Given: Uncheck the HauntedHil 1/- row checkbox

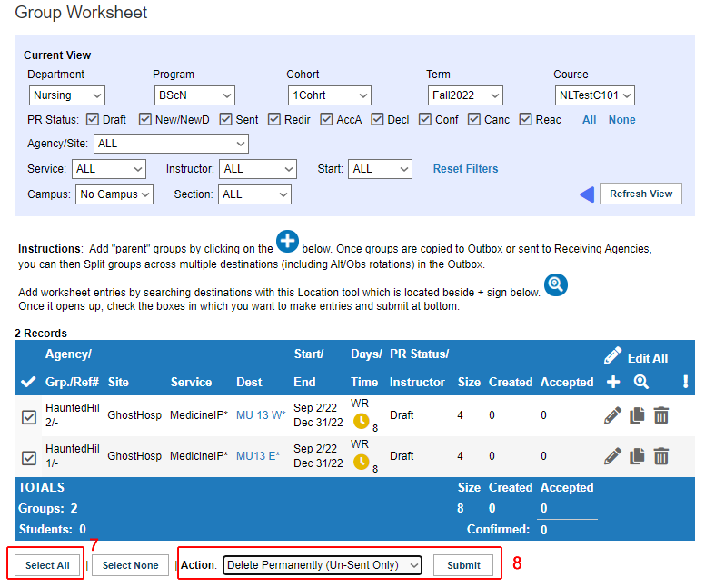Looking at the screenshot, I should [29, 458].
